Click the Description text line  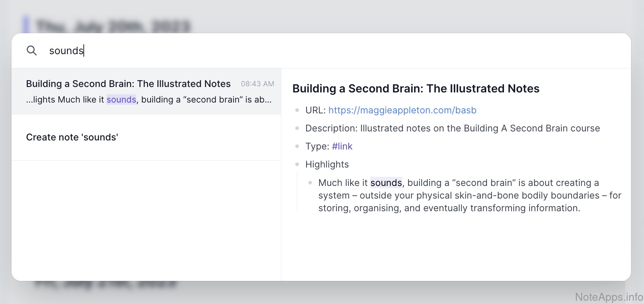pos(452,128)
